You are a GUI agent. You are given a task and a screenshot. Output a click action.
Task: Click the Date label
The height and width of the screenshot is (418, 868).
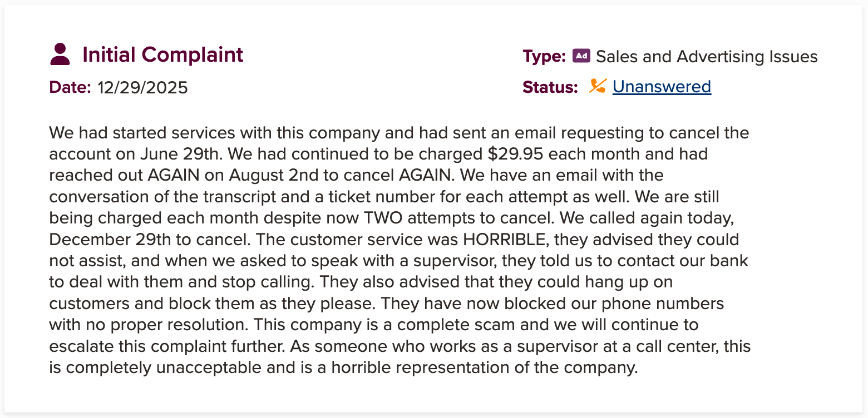(x=70, y=88)
